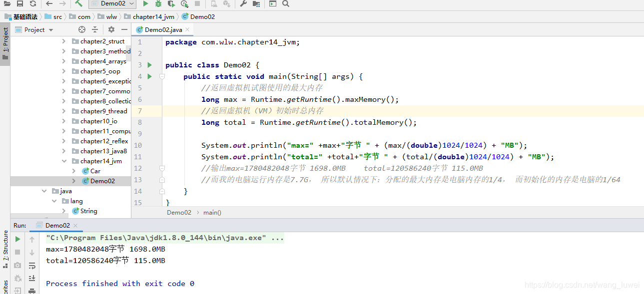The image size is (644, 294).
Task: Click the locate target icon in Project panel
Action: pyautogui.click(x=82, y=29)
